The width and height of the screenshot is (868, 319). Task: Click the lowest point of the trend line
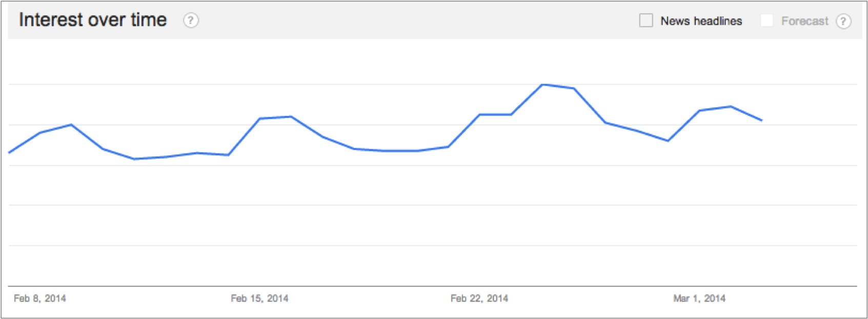click(134, 159)
